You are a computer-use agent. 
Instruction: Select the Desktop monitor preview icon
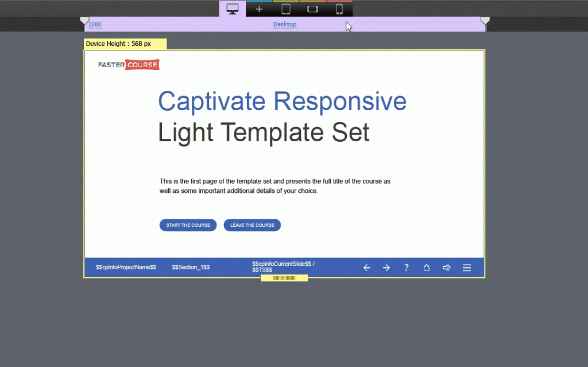pyautogui.click(x=232, y=9)
